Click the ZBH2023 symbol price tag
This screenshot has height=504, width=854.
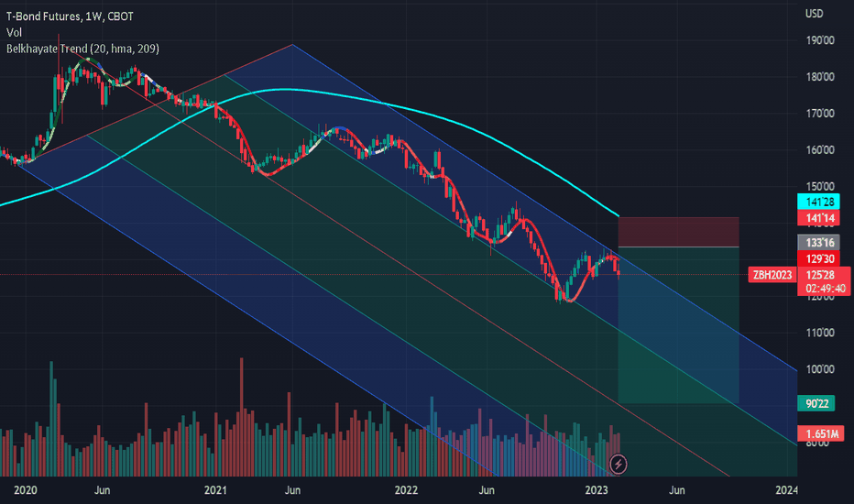pos(772,275)
